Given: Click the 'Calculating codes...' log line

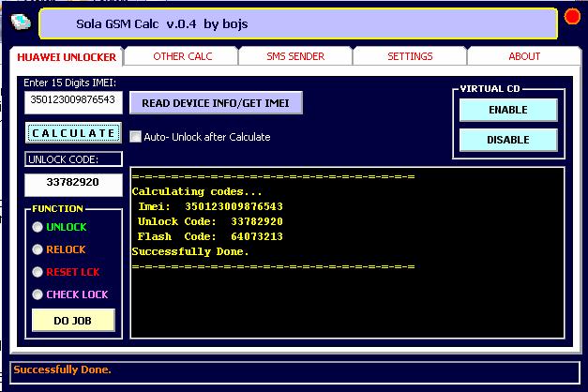Looking at the screenshot, I should [197, 191].
